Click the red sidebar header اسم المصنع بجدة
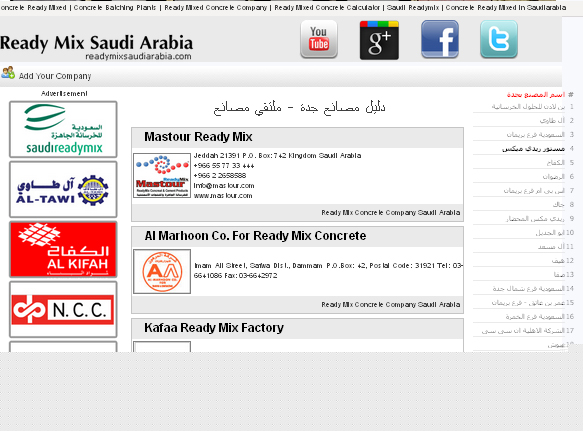This screenshot has height=431, width=583. (x=536, y=95)
